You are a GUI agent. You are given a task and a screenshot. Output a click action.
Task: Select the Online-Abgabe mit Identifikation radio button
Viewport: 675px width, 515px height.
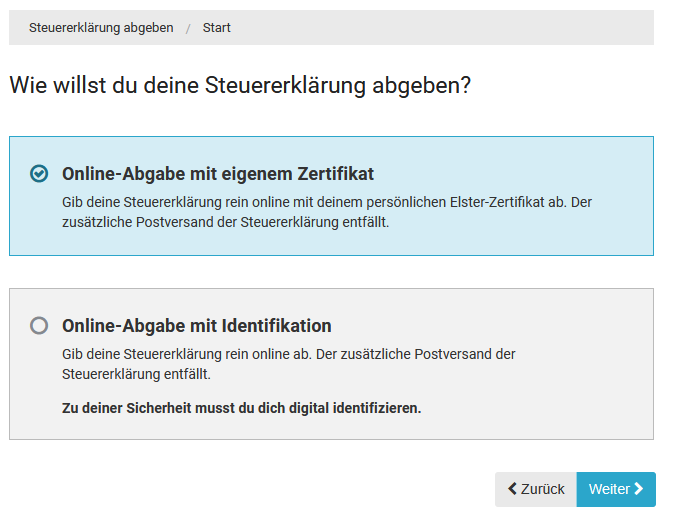pyautogui.click(x=39, y=325)
